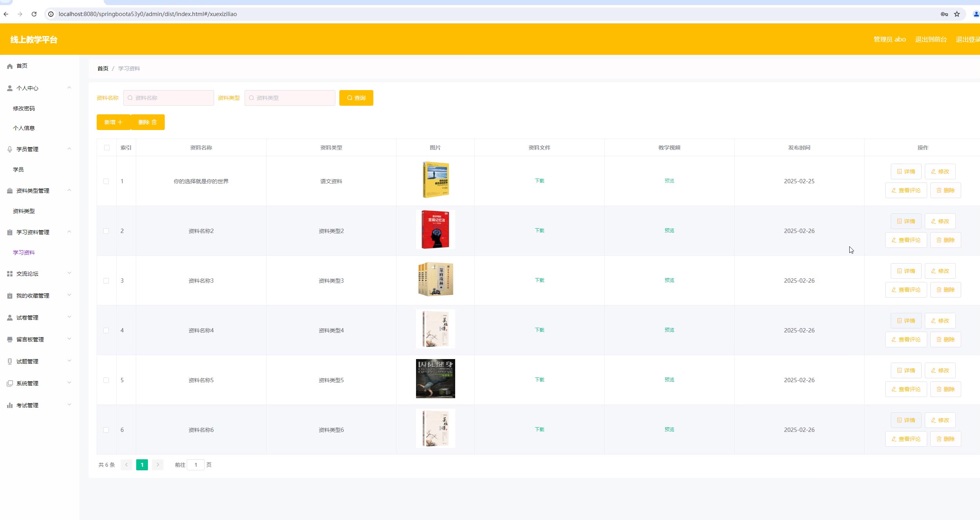Focus the 资料名称 search input
This screenshot has width=980, height=520.
(x=169, y=98)
